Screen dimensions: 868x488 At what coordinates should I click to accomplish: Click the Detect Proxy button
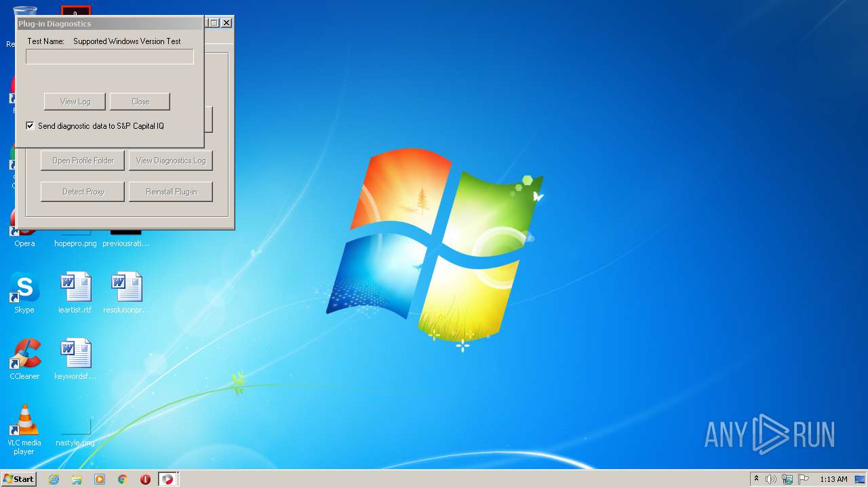[x=83, y=192]
